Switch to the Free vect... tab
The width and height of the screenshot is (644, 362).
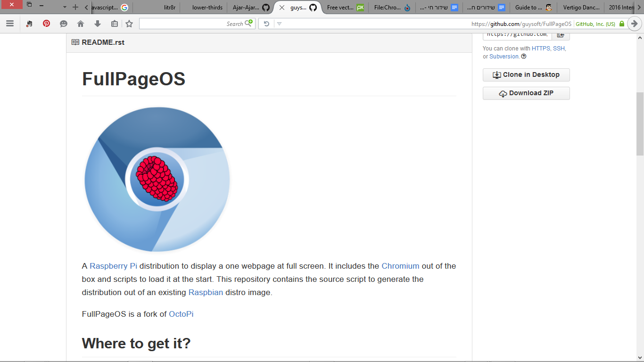(x=345, y=8)
